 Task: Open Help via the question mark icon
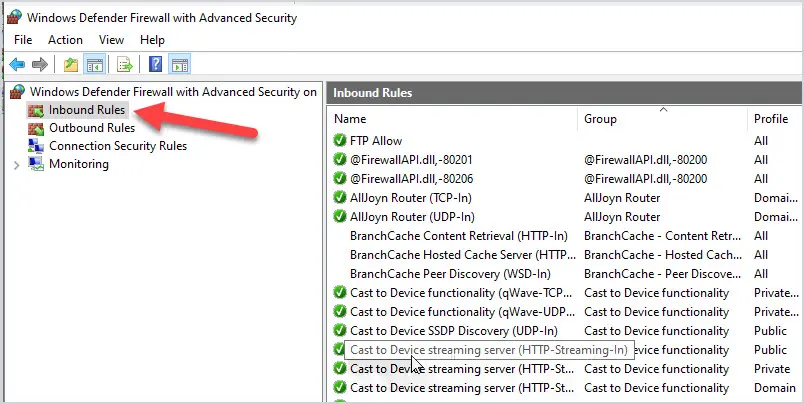(155, 65)
